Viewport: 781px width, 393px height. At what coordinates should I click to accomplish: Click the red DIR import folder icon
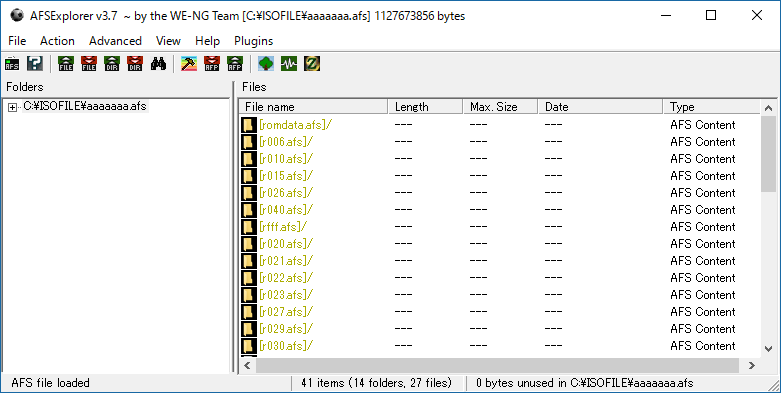(135, 63)
